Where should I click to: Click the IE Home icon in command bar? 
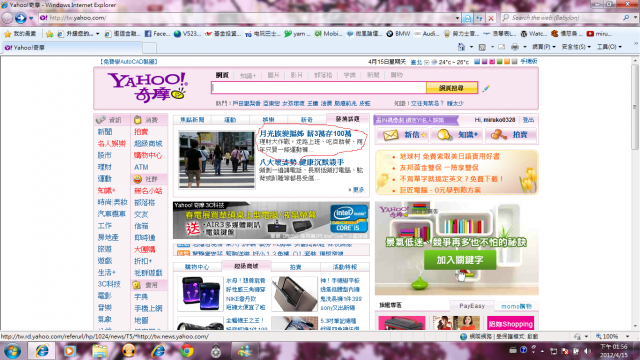(x=461, y=47)
